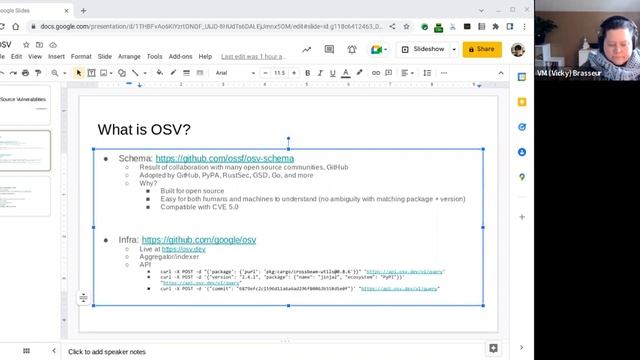
Task: Toggle italic formatting
Action: pos(320,73)
